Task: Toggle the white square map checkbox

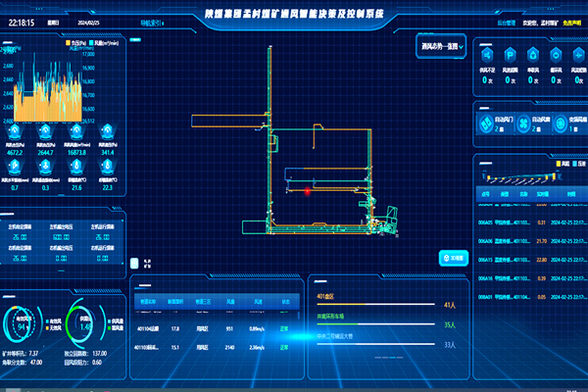Action: pos(134,263)
